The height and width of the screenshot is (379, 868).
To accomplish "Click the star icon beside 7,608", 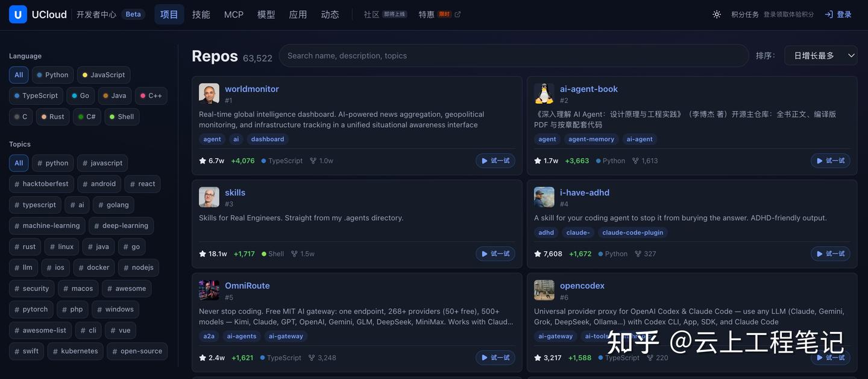I will point(538,253).
